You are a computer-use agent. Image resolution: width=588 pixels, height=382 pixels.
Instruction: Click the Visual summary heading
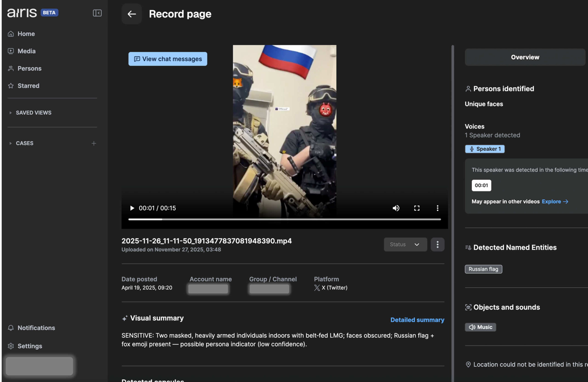pos(157,318)
